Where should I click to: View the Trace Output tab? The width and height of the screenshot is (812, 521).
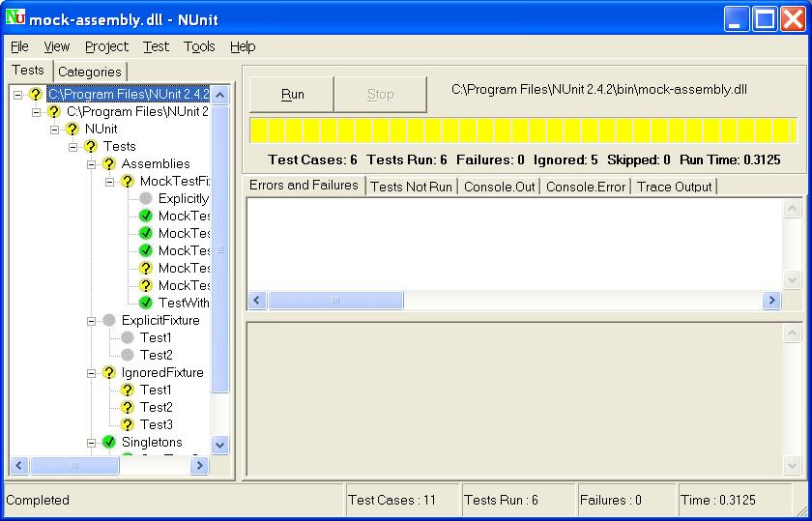tap(675, 187)
